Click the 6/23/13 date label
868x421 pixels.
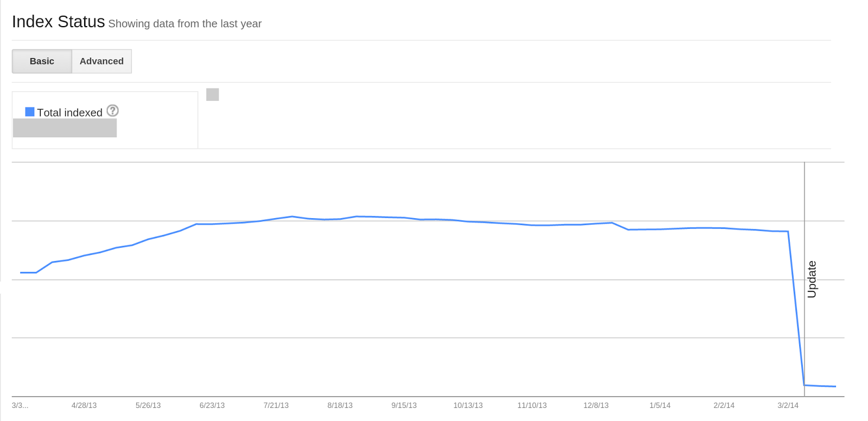pos(212,405)
